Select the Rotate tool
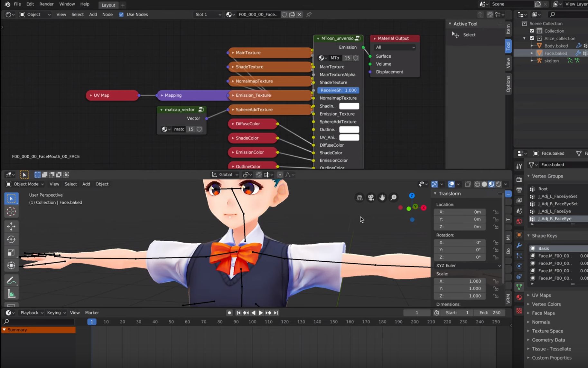 click(x=11, y=239)
